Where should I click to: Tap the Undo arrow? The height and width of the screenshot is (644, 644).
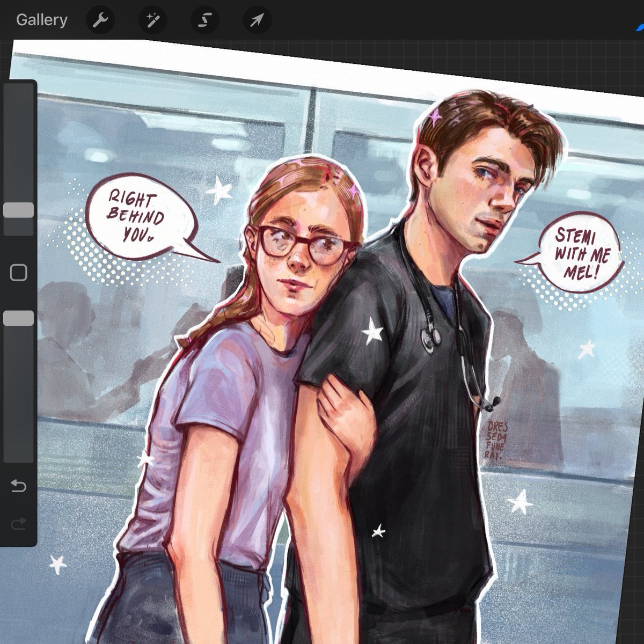pyautogui.click(x=19, y=486)
